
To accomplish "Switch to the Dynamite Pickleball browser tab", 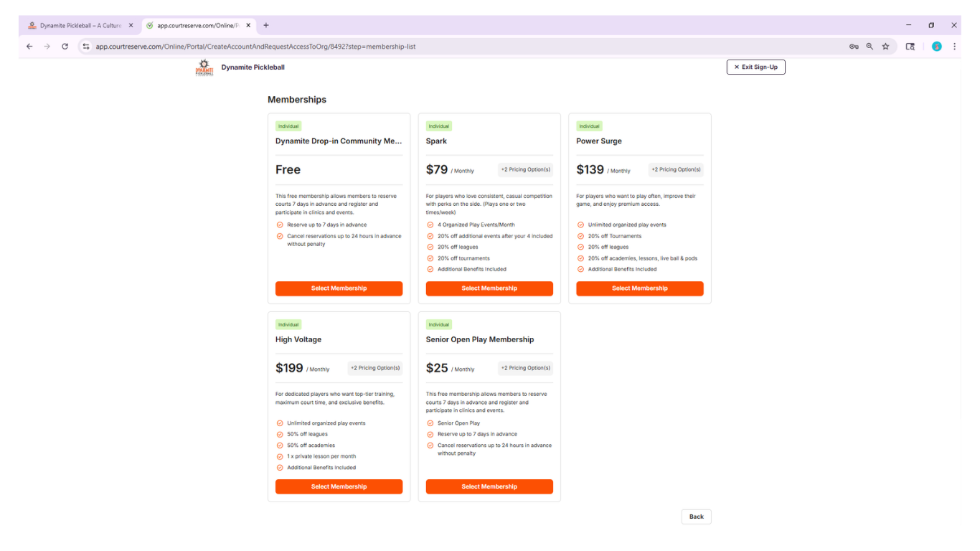I will [80, 25].
